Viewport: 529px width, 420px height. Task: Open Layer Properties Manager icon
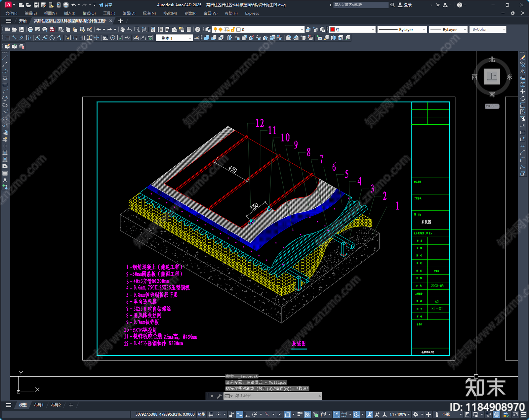208,29
